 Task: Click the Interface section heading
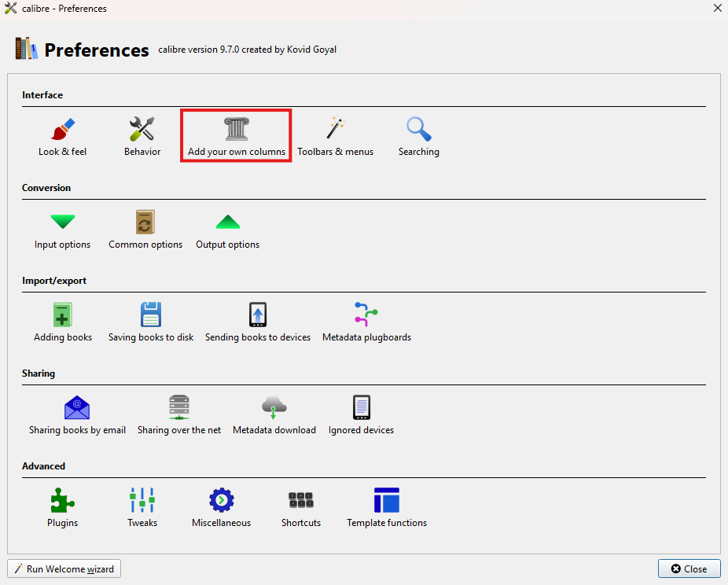click(42, 94)
